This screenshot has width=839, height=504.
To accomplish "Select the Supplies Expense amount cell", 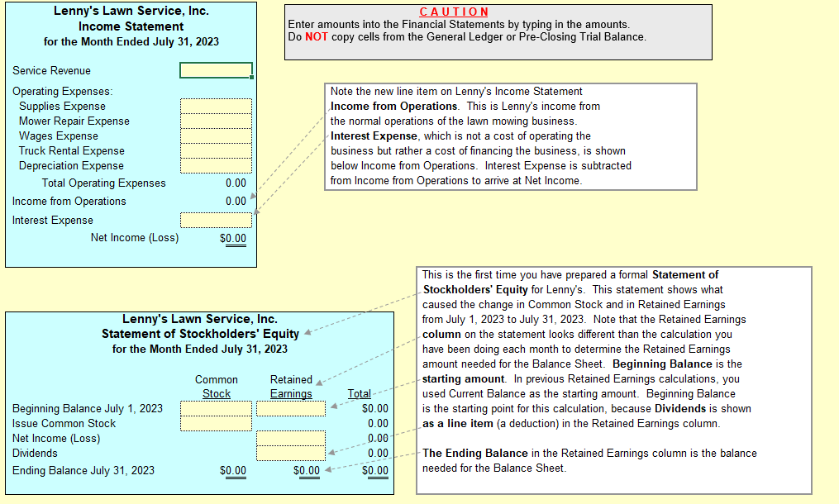I will pyautogui.click(x=215, y=106).
